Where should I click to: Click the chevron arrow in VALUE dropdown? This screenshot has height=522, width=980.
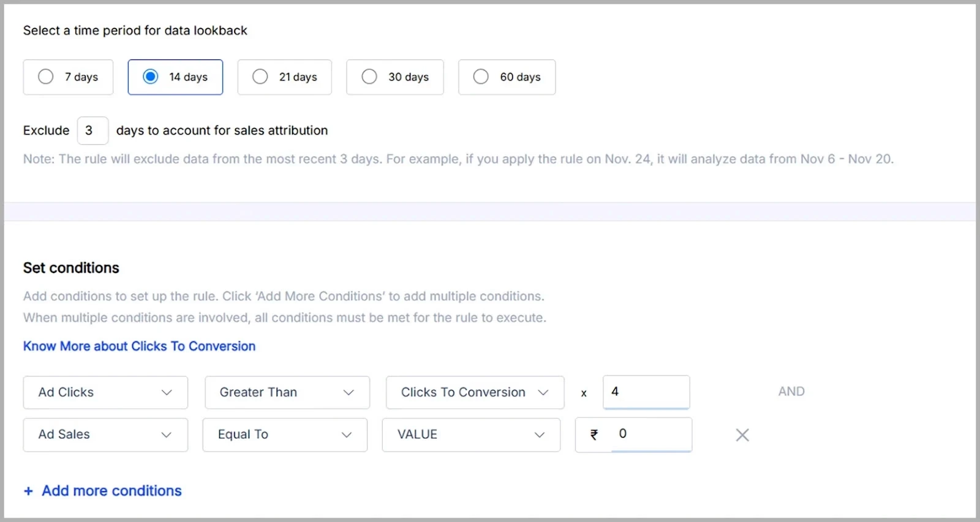[x=540, y=434]
